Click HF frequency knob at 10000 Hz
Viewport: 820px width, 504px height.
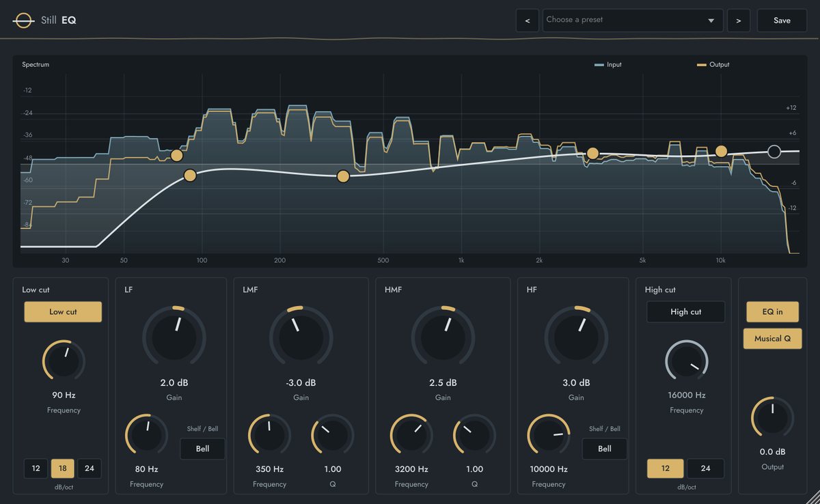point(549,435)
